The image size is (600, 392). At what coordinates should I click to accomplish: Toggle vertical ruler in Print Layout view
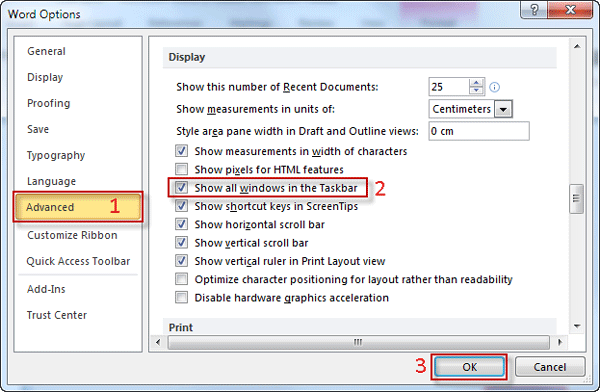181,261
